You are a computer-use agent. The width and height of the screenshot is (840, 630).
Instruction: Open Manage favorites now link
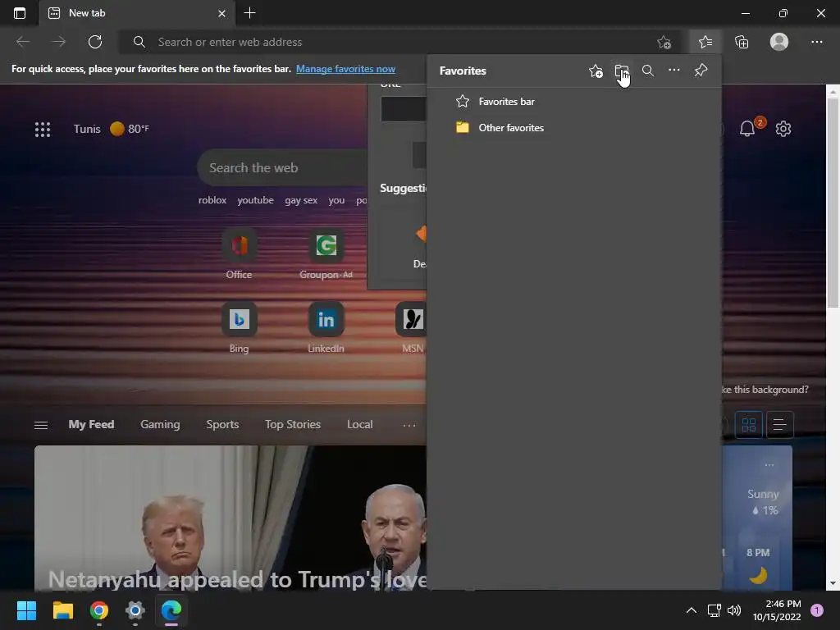345,69
